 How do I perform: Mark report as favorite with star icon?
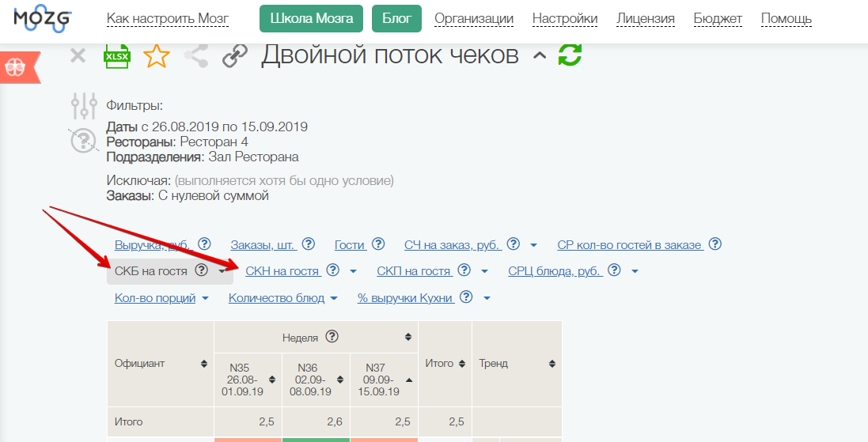click(x=157, y=56)
